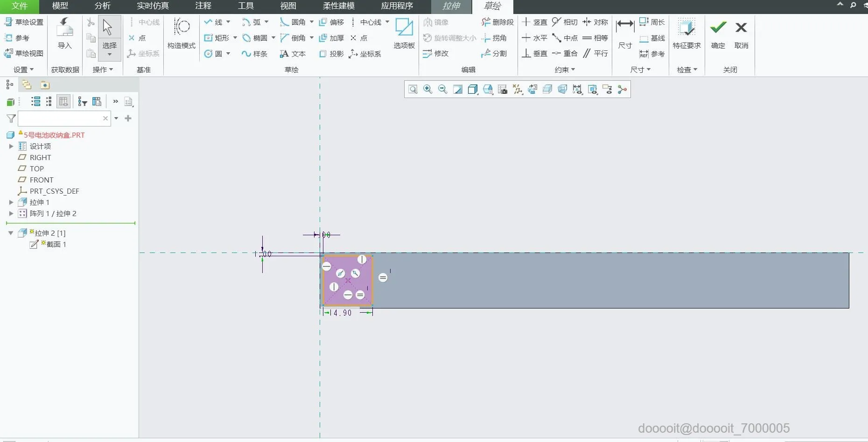This screenshot has width=868, height=442.
Task: Open the saved orientations icon
Action: click(x=488, y=89)
